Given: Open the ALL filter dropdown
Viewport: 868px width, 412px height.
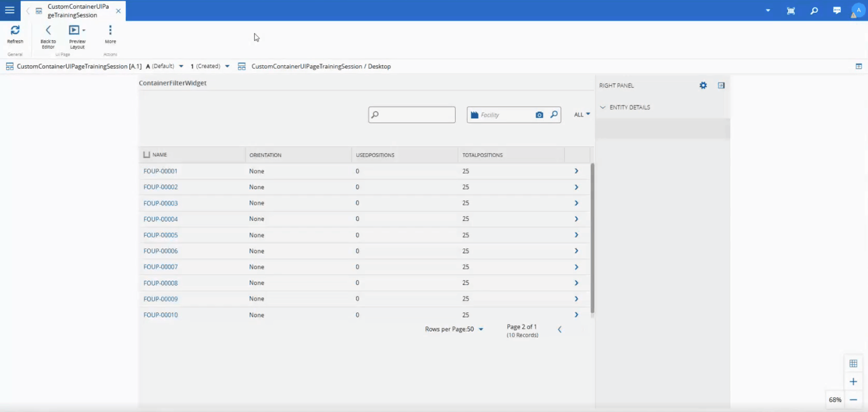Looking at the screenshot, I should 582,114.
